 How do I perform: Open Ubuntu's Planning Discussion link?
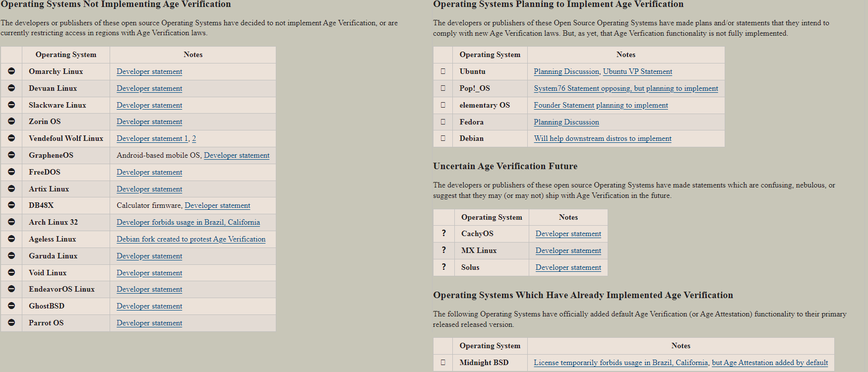tap(566, 71)
